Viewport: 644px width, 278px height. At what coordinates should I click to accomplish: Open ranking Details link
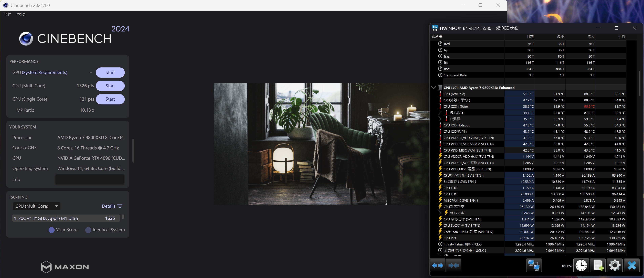point(109,206)
